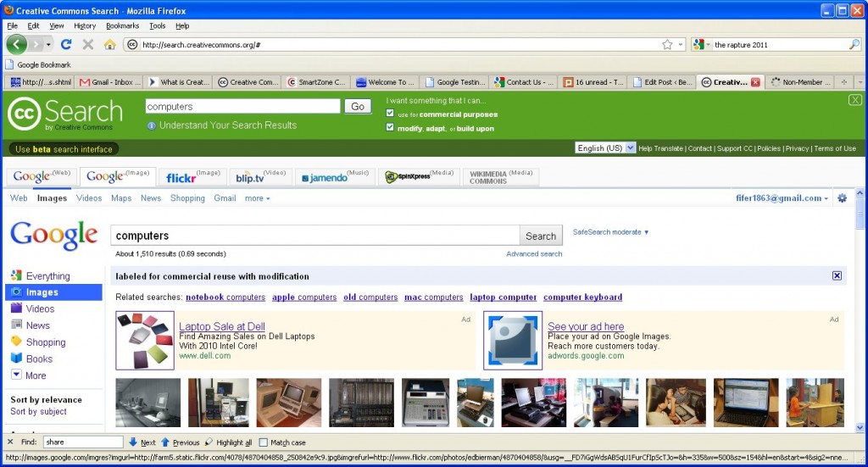Click the CC search input field
868x467 pixels.
coord(243,106)
